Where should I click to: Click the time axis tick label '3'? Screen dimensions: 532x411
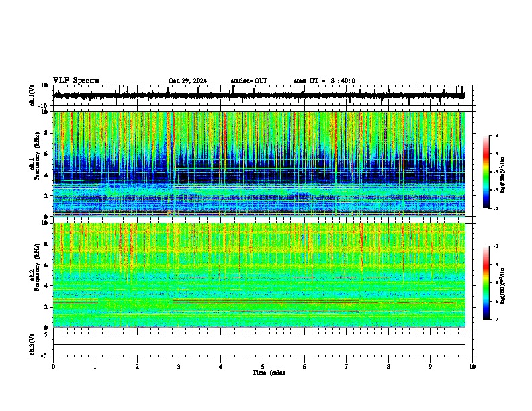(x=179, y=367)
